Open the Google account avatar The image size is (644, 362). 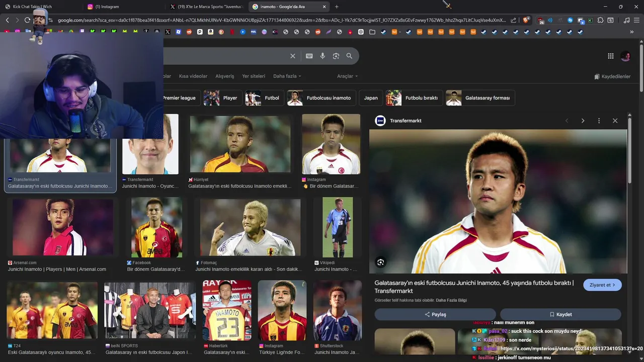pos(625,56)
